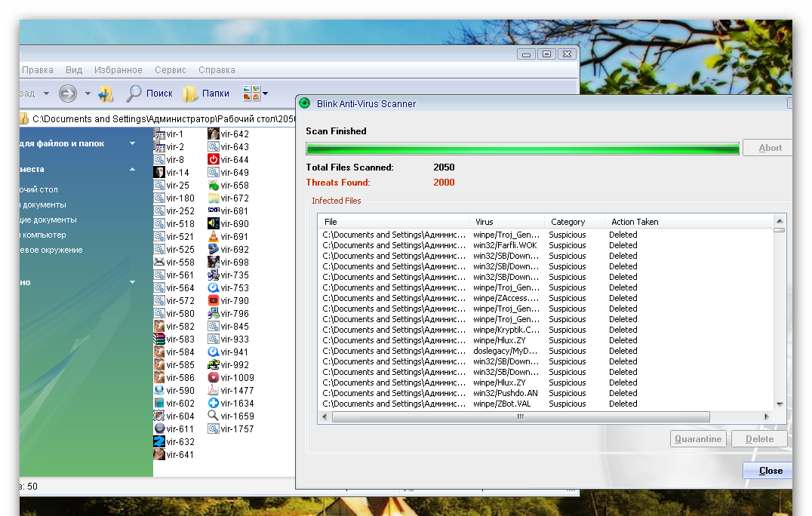The width and height of the screenshot is (812, 516).
Task: Click the vir-1009 red disc icon
Action: click(x=213, y=377)
